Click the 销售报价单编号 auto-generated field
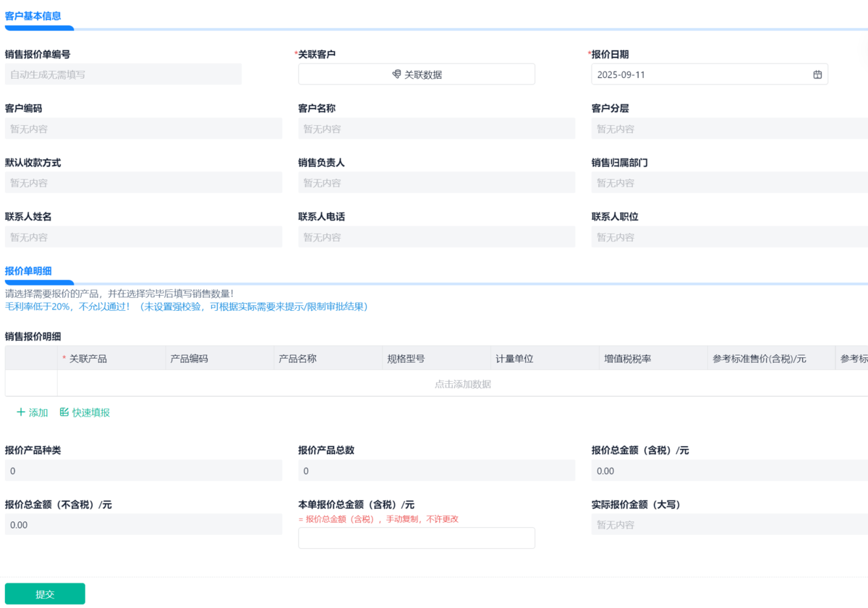The height and width of the screenshot is (608, 868). click(123, 74)
